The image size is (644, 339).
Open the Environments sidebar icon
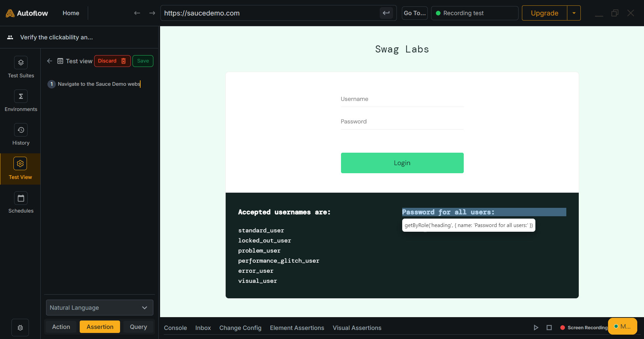(21, 97)
